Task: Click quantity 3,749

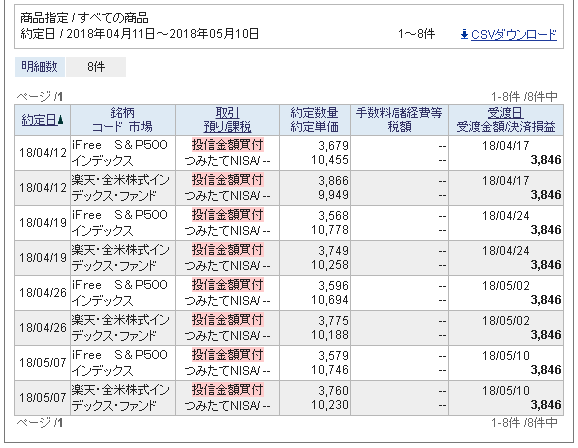Action: click(x=334, y=251)
